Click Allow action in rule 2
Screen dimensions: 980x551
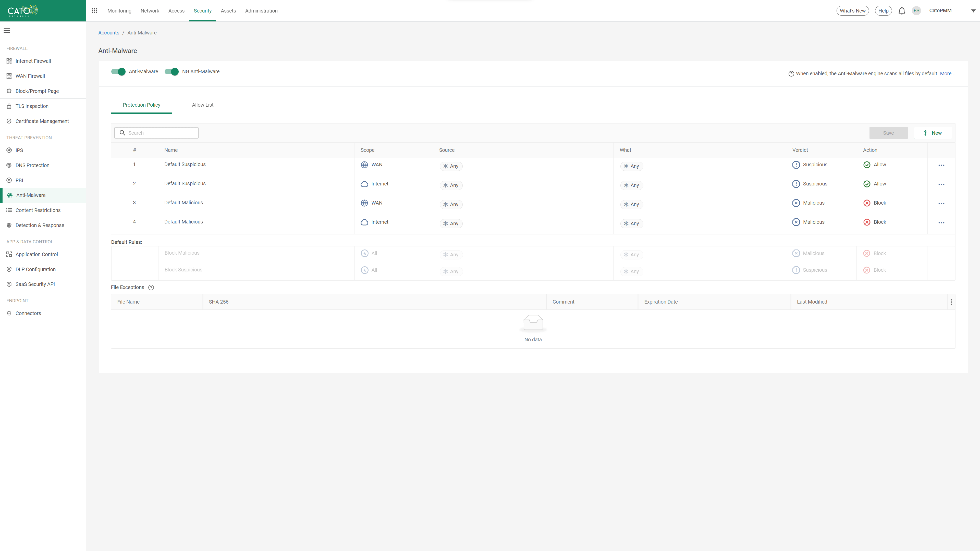pyautogui.click(x=875, y=184)
